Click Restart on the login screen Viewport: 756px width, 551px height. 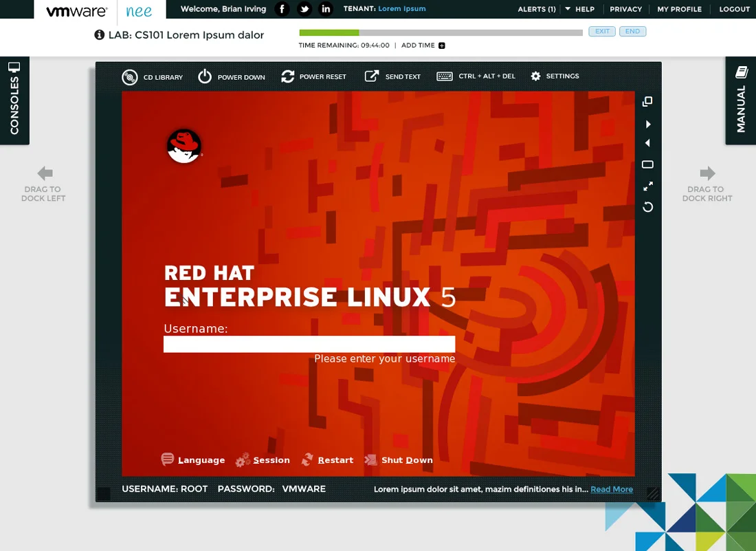327,460
